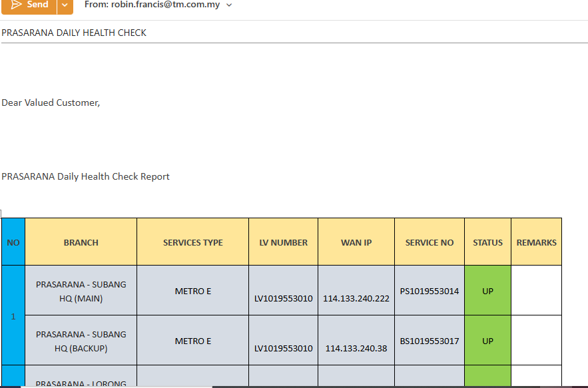The width and height of the screenshot is (588, 388).
Task: Open the Send options dropdown arrow
Action: click(x=65, y=5)
